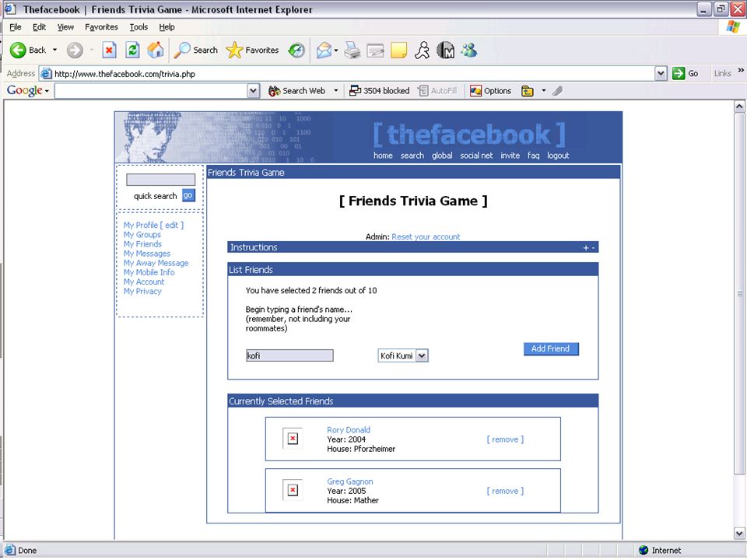Open My Privacy sidebar link
Screen dimensions: 747x560
coord(142,291)
